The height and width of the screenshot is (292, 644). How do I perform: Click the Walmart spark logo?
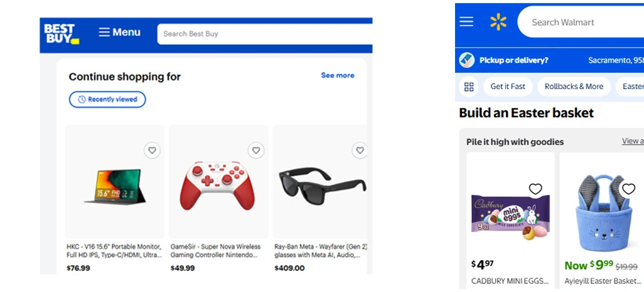pos(498,22)
